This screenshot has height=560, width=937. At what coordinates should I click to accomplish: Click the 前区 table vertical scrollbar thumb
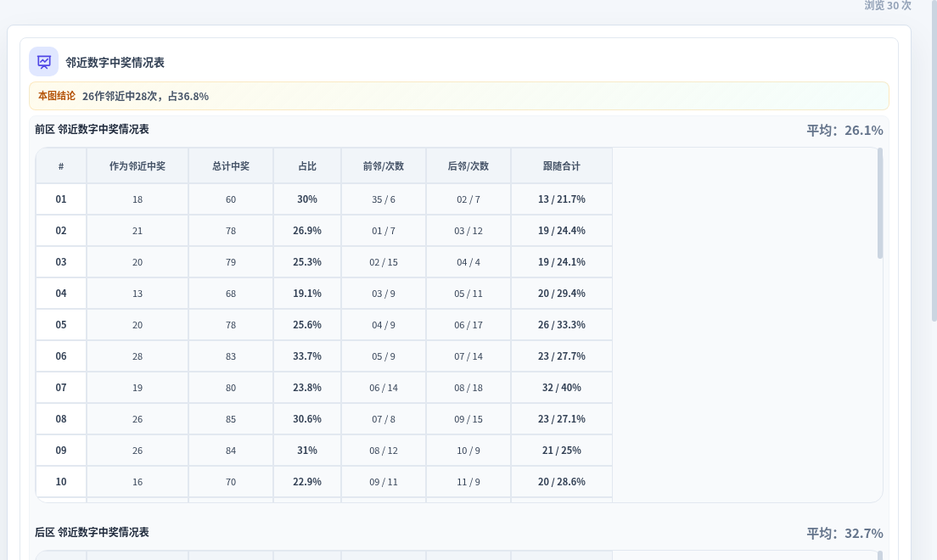[x=879, y=203]
